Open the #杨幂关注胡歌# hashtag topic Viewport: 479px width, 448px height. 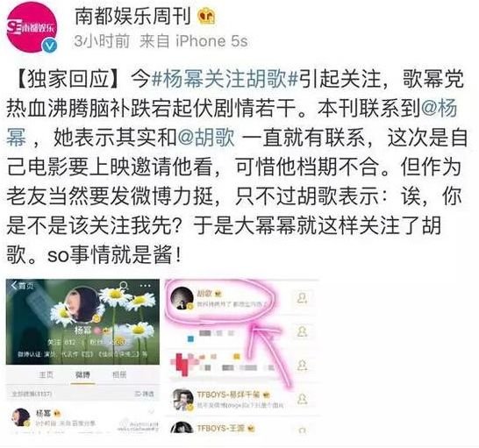click(225, 79)
